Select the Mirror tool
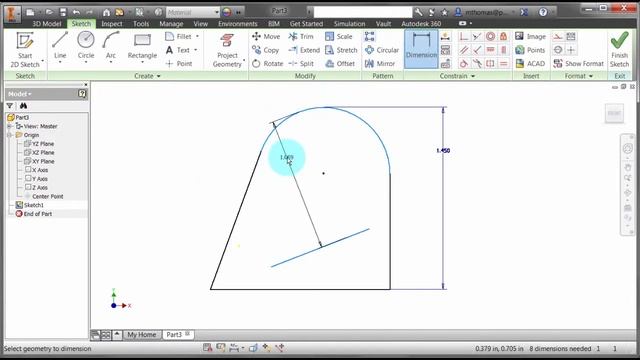This screenshot has height=360, width=640. (x=380, y=63)
